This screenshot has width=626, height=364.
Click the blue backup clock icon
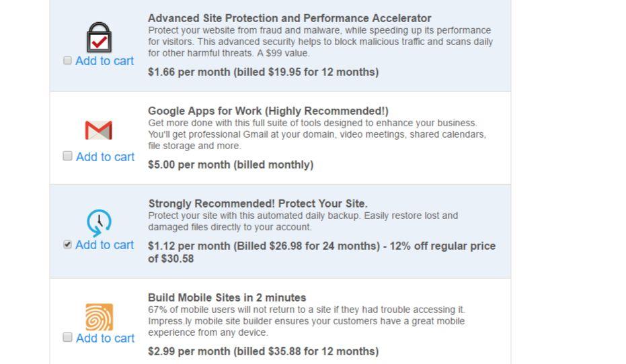point(99,222)
